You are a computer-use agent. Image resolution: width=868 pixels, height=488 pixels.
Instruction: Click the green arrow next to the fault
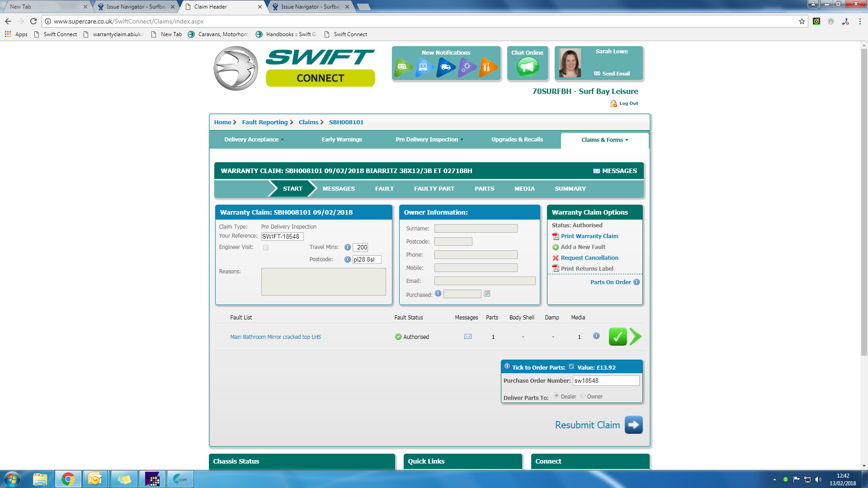[x=635, y=337]
